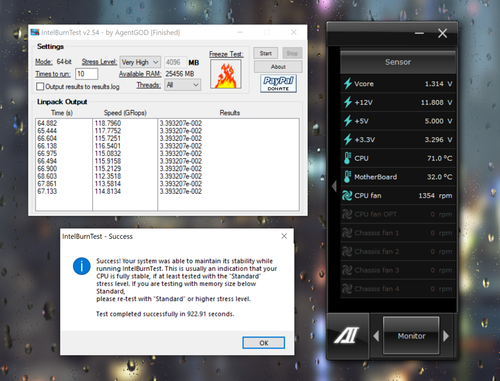
Task: Click the CPU 71.0 °C reading
Action: click(440, 158)
